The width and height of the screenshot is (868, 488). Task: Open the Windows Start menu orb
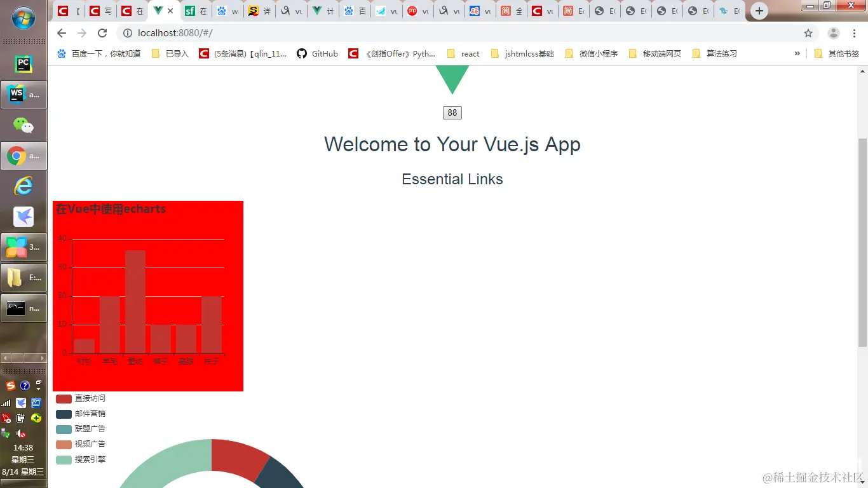[24, 18]
